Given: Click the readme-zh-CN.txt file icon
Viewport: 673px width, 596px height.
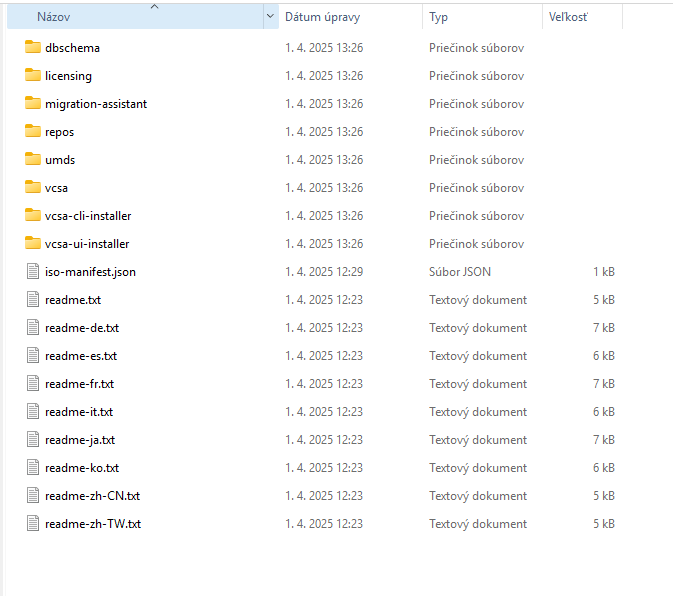Looking at the screenshot, I should (33, 496).
